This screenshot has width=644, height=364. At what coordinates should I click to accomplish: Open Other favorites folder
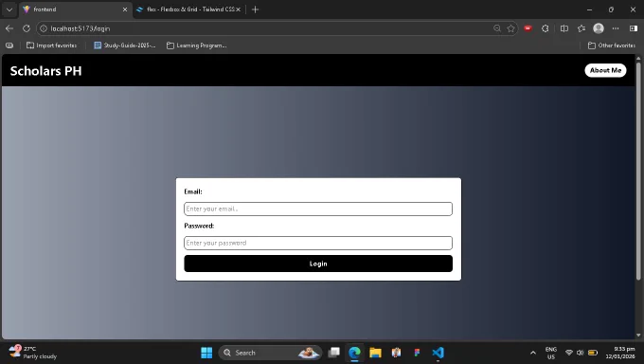[x=612, y=45]
